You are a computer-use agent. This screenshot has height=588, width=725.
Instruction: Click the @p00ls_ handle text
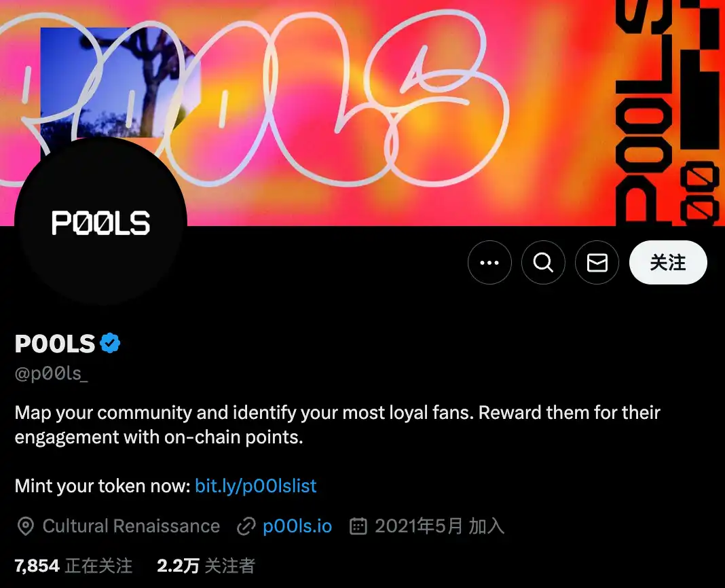[52, 373]
